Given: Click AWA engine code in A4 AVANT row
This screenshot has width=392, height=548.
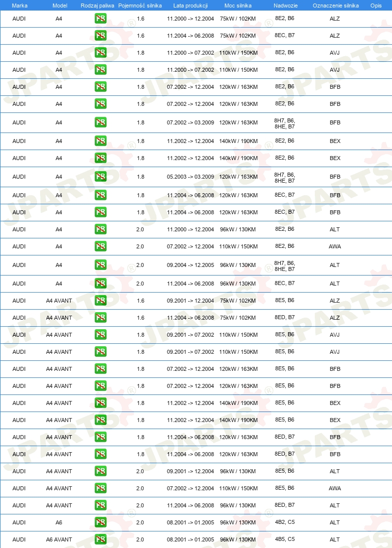Looking at the screenshot, I should (x=335, y=489).
